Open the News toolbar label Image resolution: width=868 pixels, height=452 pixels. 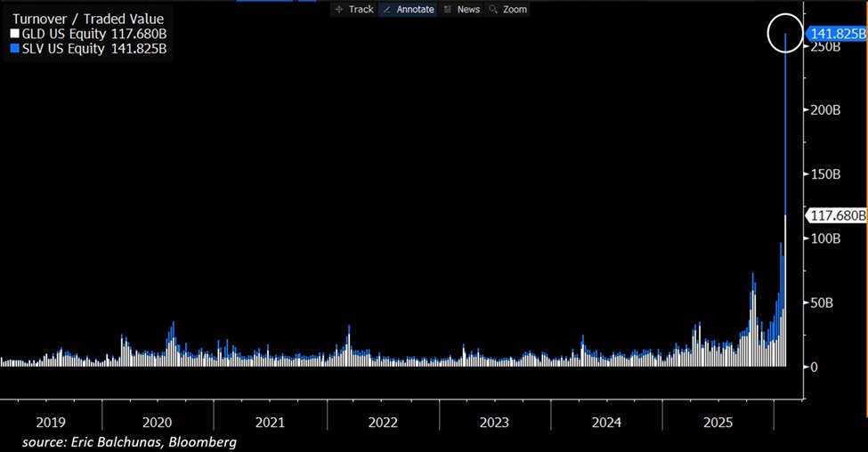point(468,10)
